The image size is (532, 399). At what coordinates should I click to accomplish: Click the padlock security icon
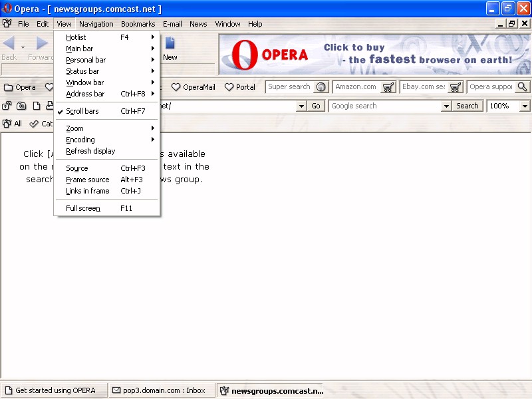point(7,106)
